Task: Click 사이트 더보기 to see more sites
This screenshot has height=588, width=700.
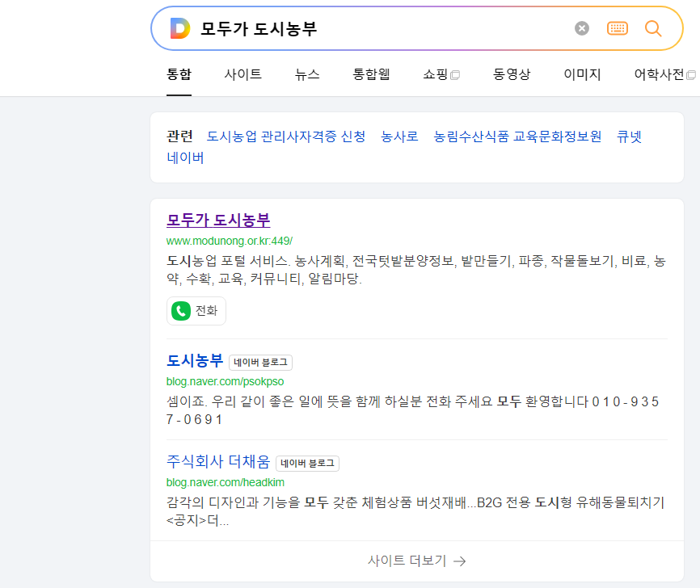Action: click(x=416, y=561)
